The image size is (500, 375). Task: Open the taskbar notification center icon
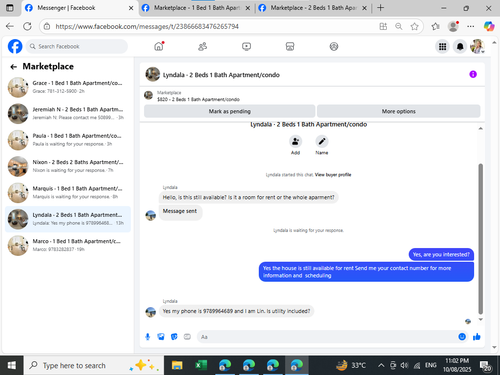(x=486, y=366)
